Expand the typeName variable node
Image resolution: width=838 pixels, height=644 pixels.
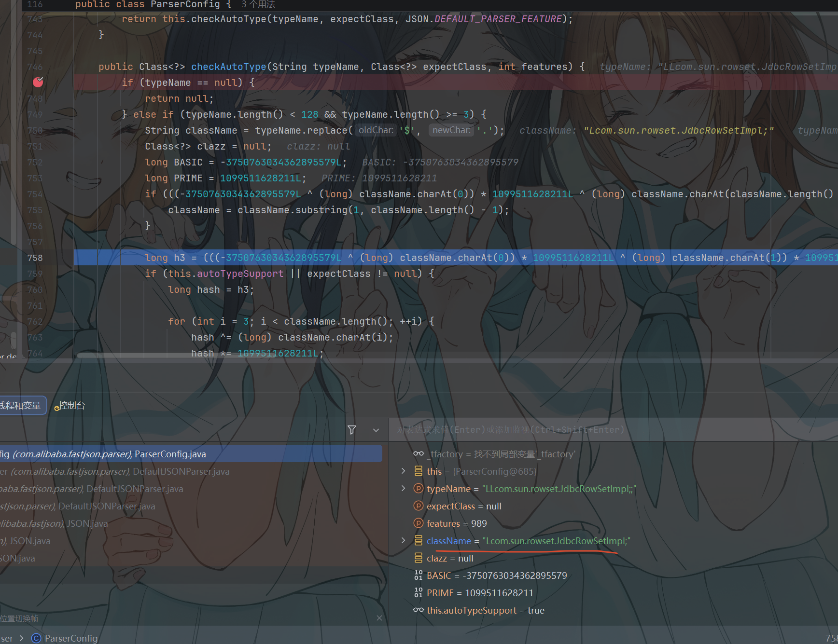403,489
